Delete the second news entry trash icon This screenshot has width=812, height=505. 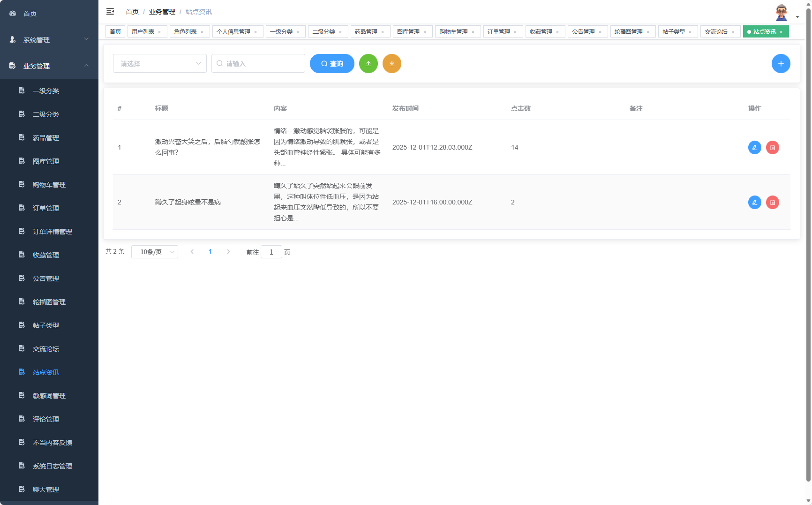tap(773, 202)
